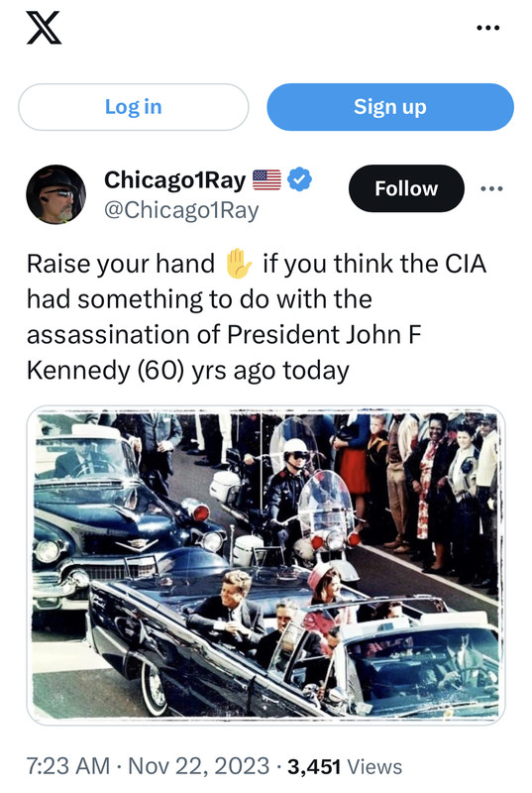Click the post text mentioning the CIA
532x793 pixels.
coord(257,316)
